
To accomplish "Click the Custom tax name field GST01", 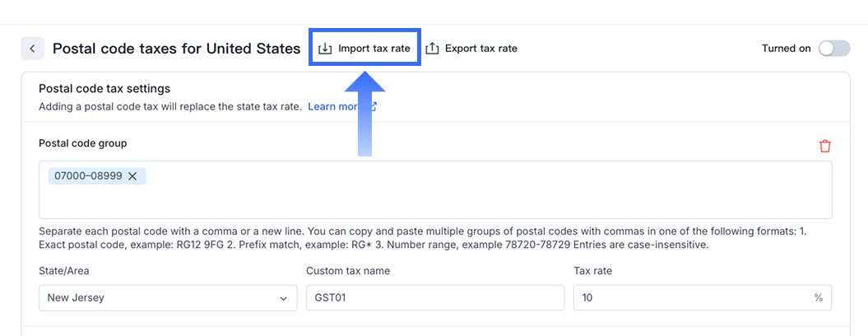I will [x=434, y=297].
